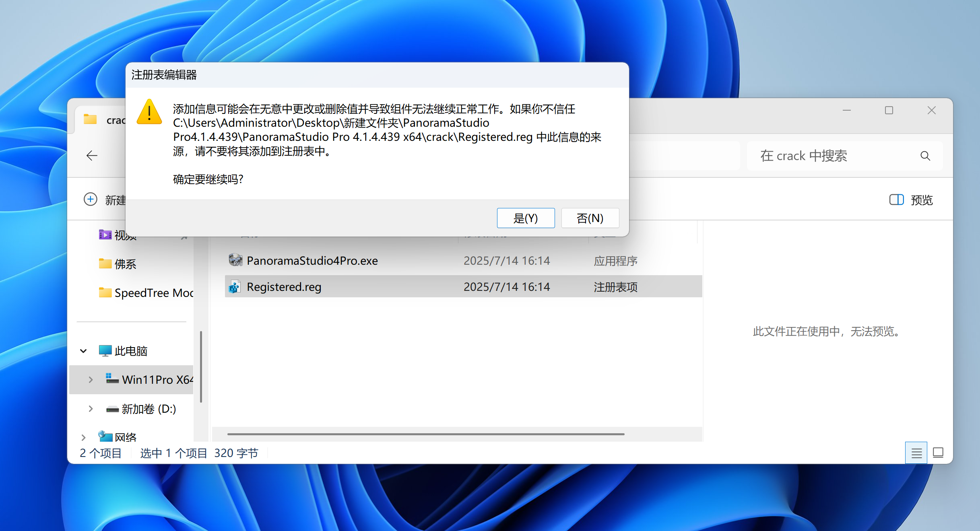Toggle the 预览 preview pane
The width and height of the screenshot is (980, 531).
click(x=911, y=200)
